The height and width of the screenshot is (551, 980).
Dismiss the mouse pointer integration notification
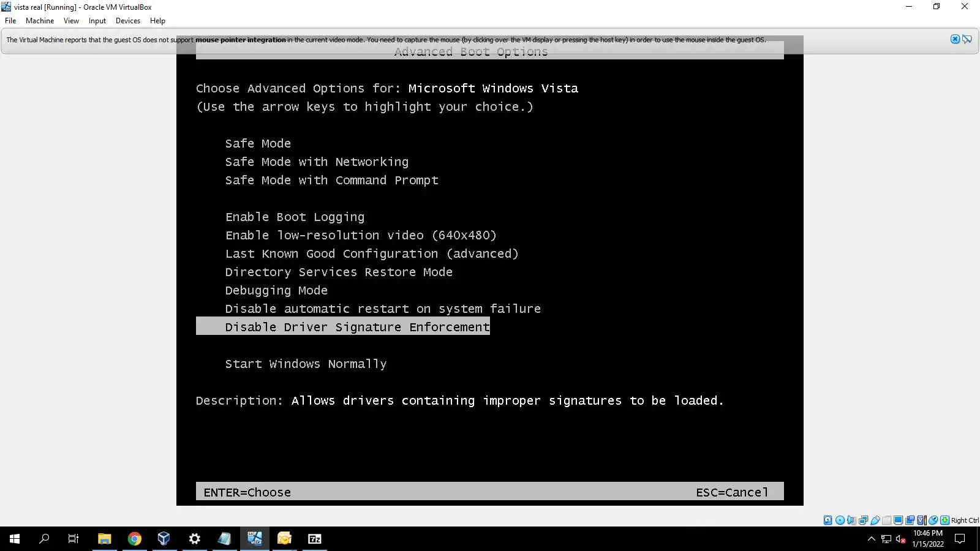955,39
